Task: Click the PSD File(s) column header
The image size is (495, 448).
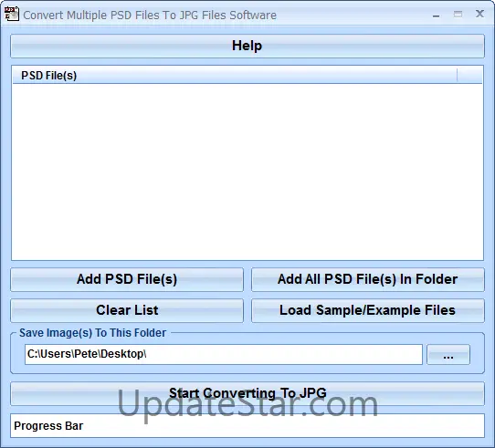Action: (x=235, y=76)
